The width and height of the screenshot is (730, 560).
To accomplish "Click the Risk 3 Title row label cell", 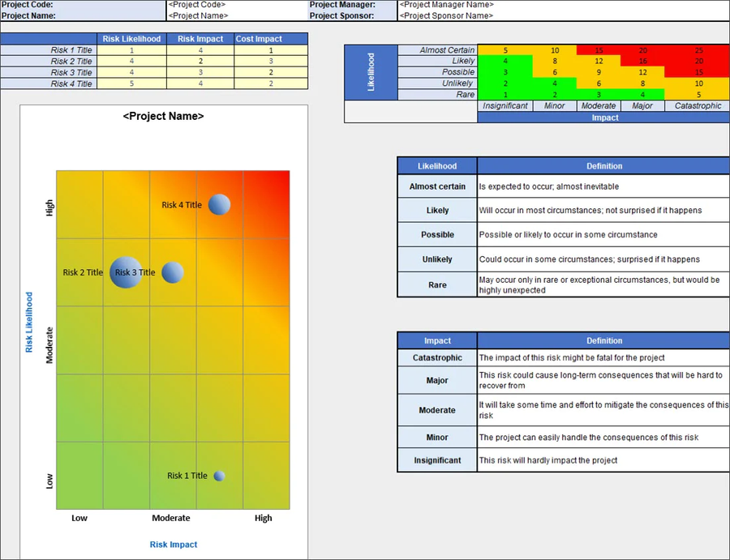I will tap(49, 73).
